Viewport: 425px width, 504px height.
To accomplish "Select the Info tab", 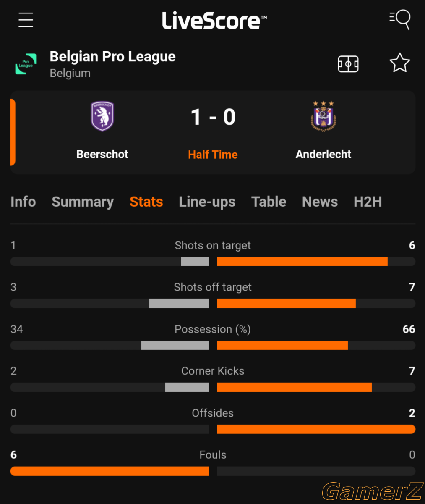I will 23,202.
